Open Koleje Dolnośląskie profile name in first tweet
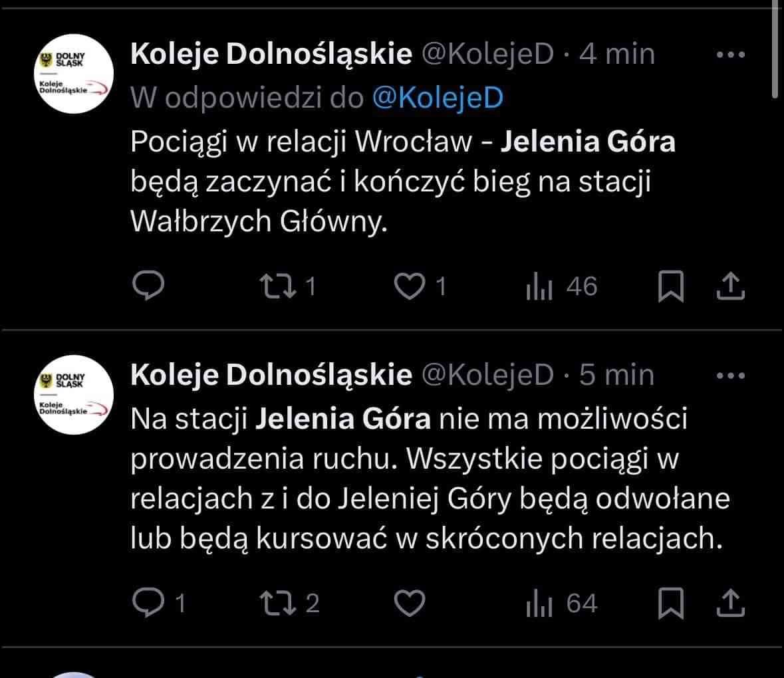Viewport: 784px width, 678px height. (271, 55)
